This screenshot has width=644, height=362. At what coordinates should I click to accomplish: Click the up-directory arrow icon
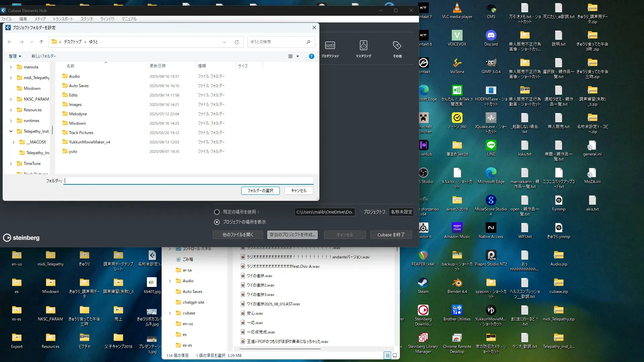[x=41, y=42]
